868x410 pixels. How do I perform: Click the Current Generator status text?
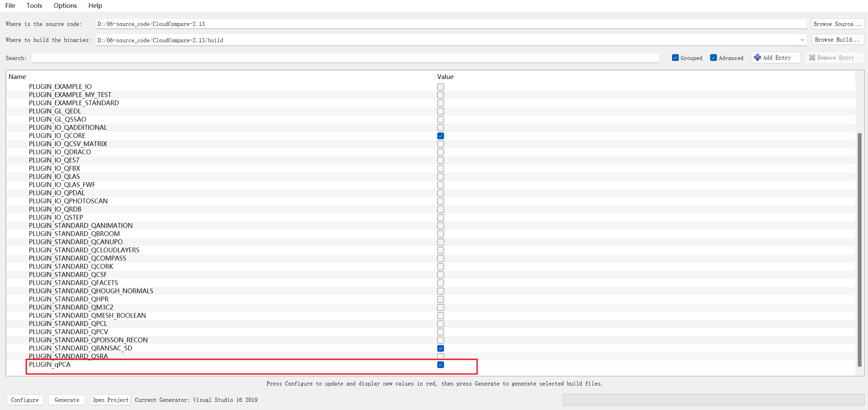[196, 400]
